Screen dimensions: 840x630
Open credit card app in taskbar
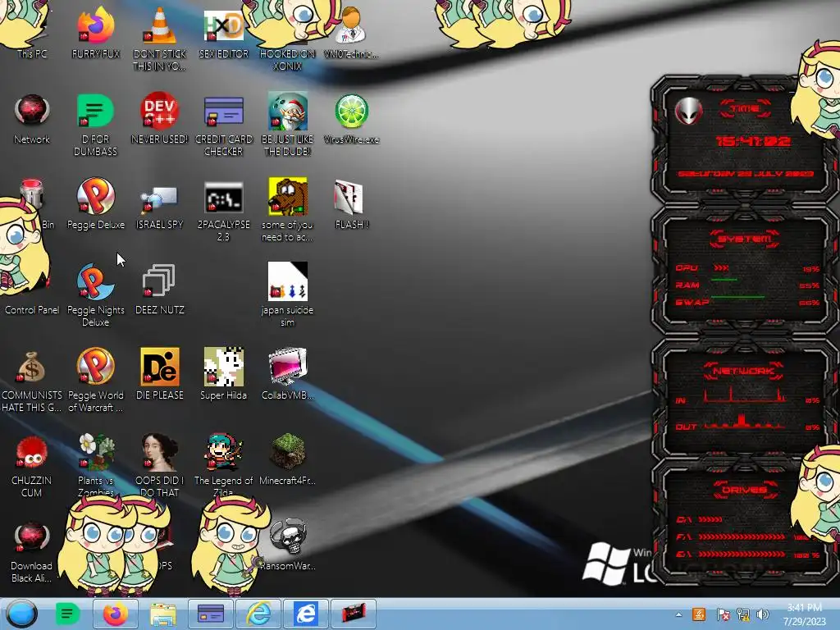click(x=211, y=614)
